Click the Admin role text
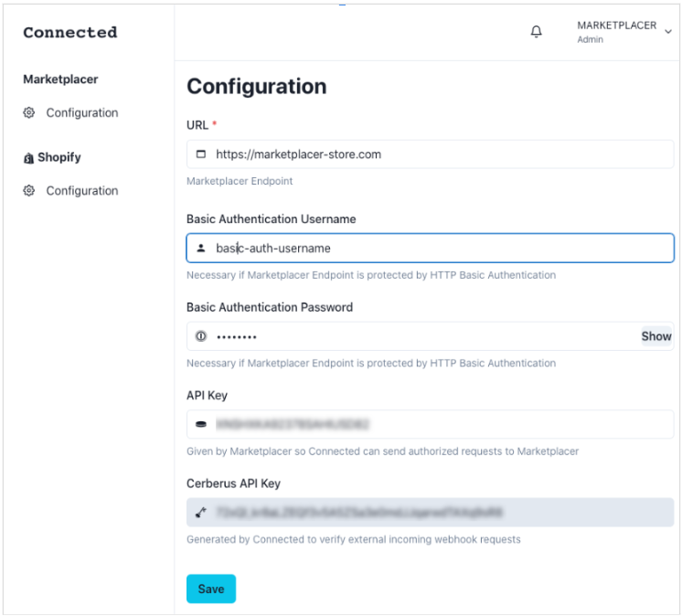This screenshot has width=682, height=616. click(590, 39)
